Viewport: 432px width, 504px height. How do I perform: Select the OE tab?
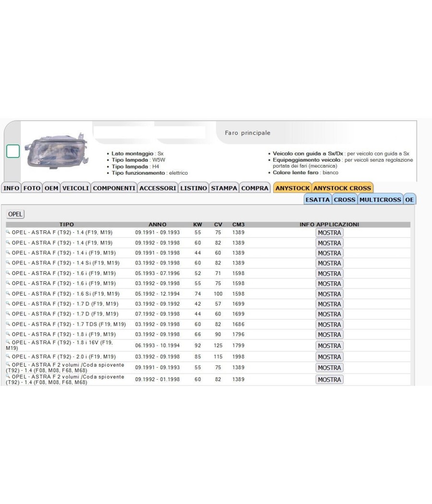pos(409,200)
